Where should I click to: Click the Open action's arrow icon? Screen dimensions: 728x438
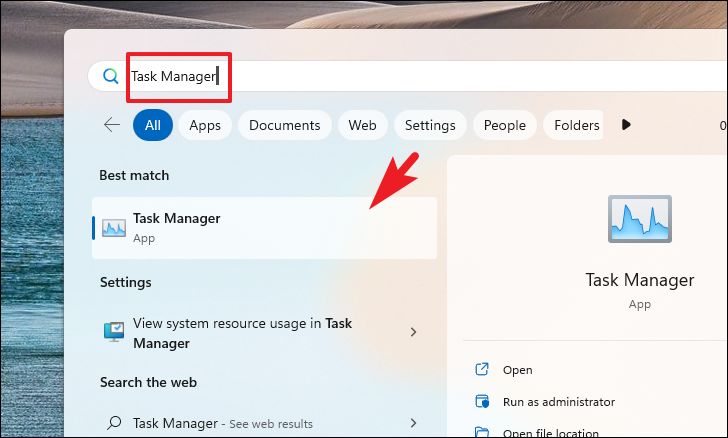click(x=482, y=369)
